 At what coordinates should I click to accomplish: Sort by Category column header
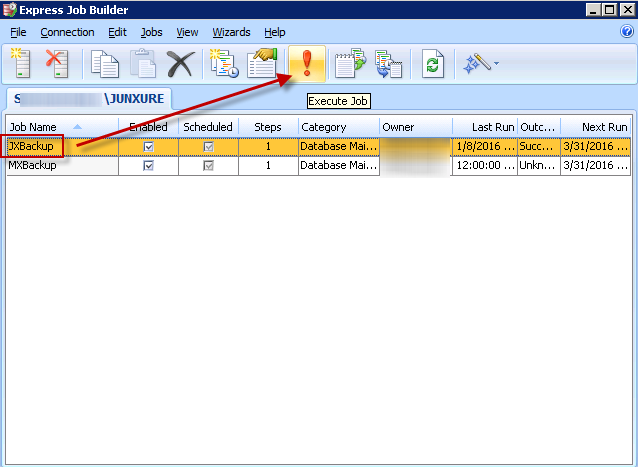(x=339, y=127)
